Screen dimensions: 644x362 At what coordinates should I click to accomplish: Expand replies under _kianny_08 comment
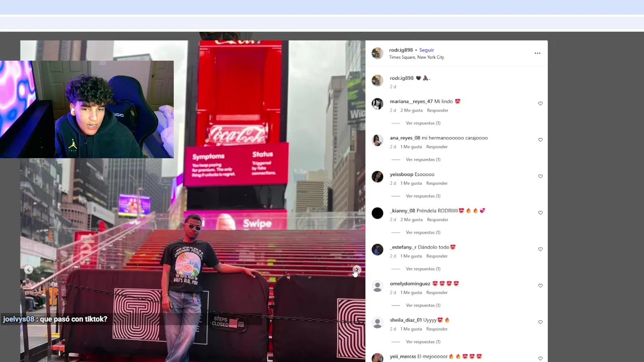[x=423, y=232]
